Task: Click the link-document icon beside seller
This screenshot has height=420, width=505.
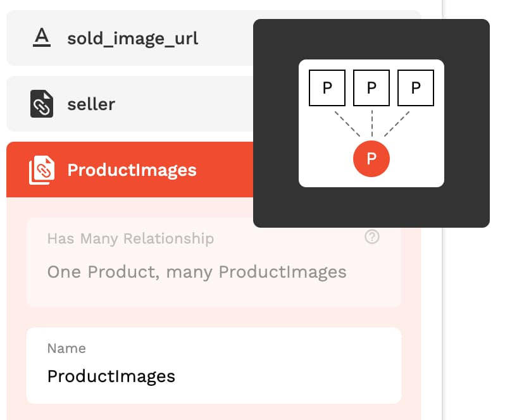Action: 42,104
